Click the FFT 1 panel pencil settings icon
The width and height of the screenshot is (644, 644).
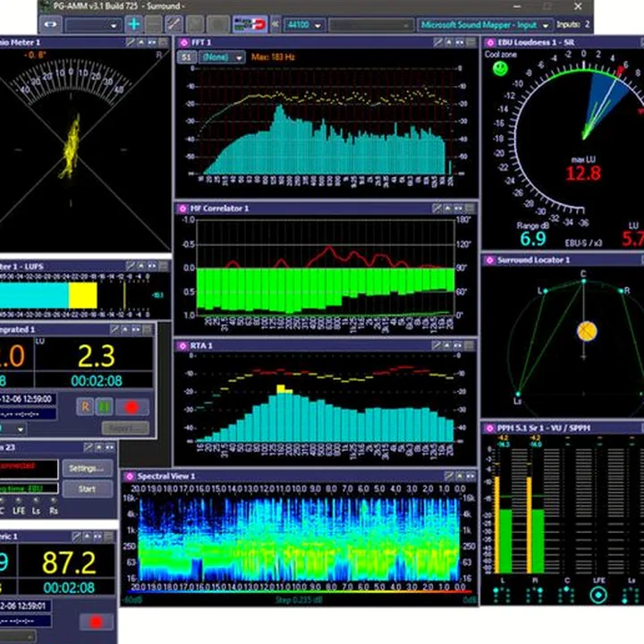pos(437,42)
